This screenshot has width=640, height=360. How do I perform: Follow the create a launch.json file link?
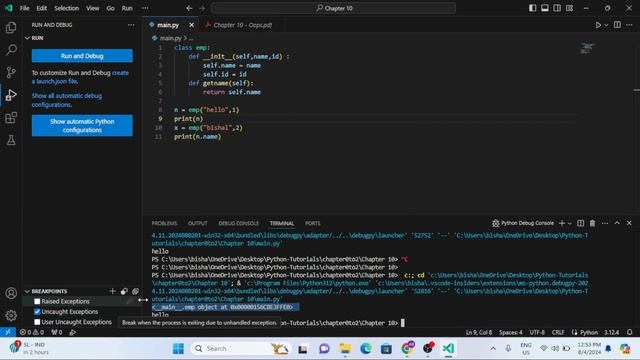tap(80, 77)
